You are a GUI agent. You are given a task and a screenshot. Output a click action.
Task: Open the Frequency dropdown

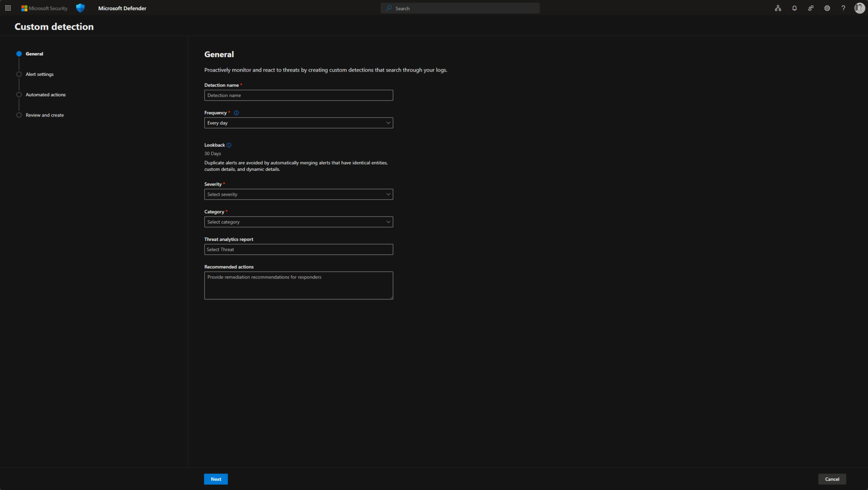(x=298, y=123)
